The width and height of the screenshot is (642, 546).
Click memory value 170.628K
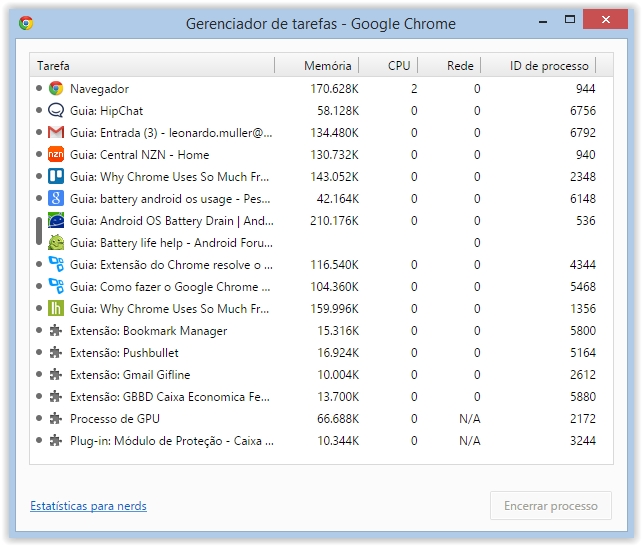(334, 88)
